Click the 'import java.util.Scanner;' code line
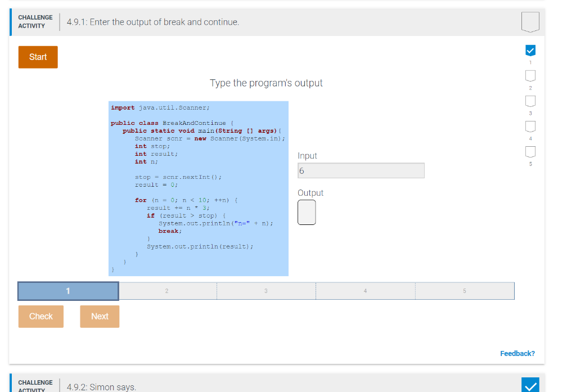This screenshot has width=576, height=392. (160, 107)
